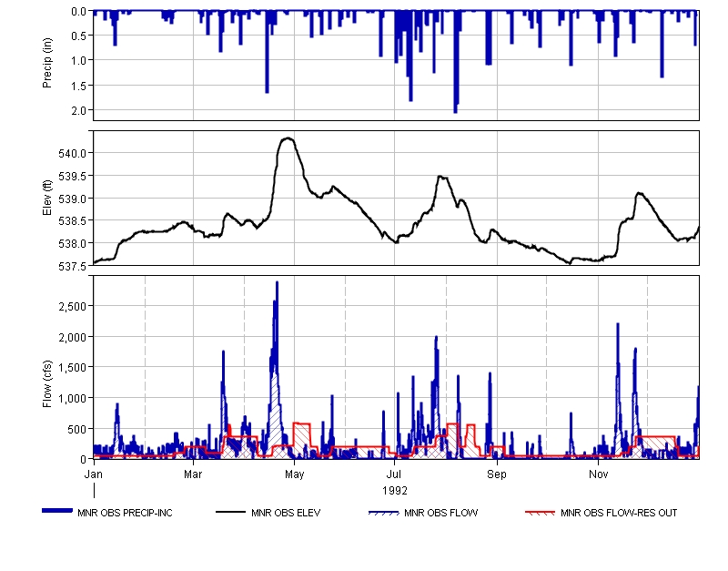Click the 539.0 elevation axis value
Image resolution: width=728 pixels, height=571 pixels.
(73, 199)
